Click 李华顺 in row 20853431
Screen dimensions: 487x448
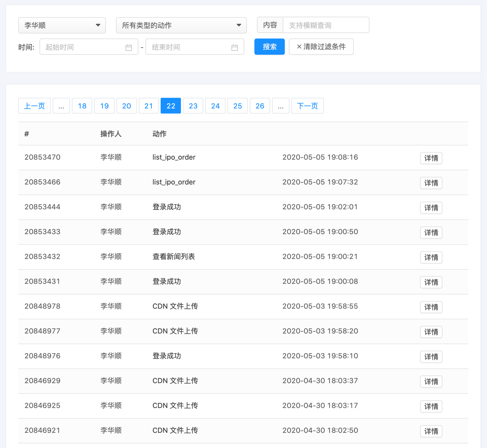tap(111, 281)
